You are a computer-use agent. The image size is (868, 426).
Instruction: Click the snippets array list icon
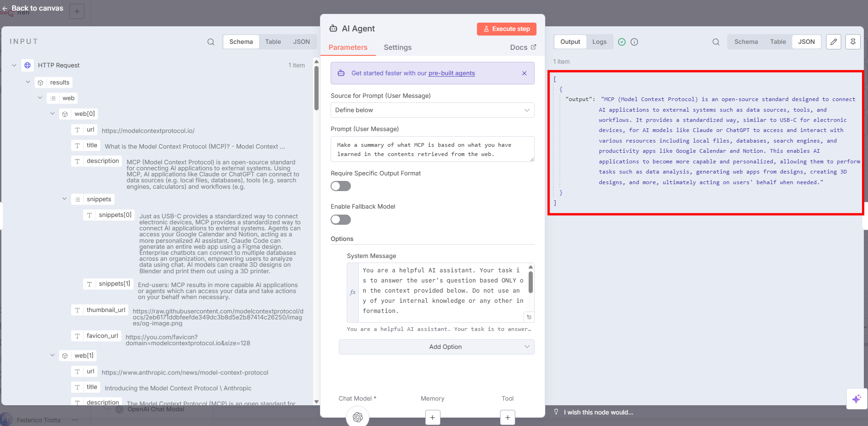coord(78,199)
